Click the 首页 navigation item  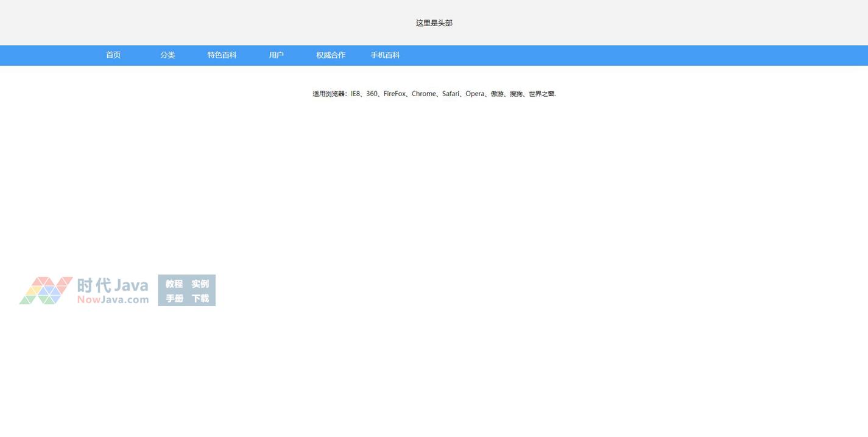[x=113, y=55]
